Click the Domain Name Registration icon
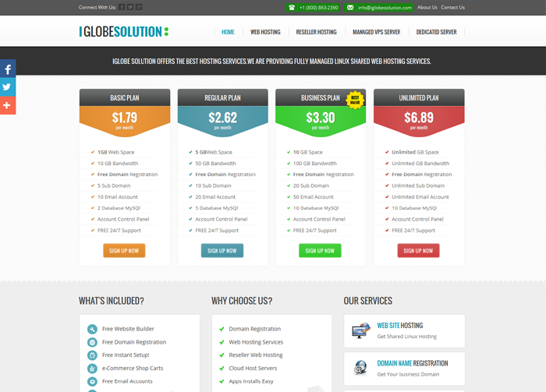Image resolution: width=546 pixels, height=392 pixels. point(360,368)
